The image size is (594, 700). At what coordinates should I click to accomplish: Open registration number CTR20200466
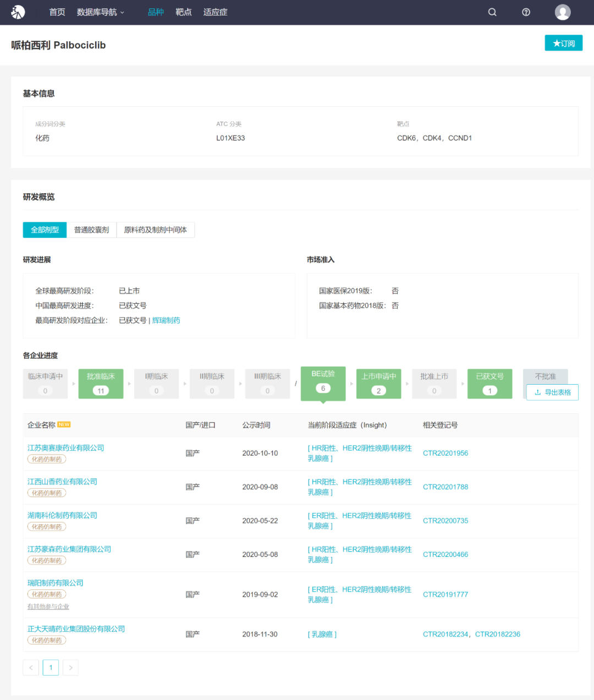click(x=446, y=555)
